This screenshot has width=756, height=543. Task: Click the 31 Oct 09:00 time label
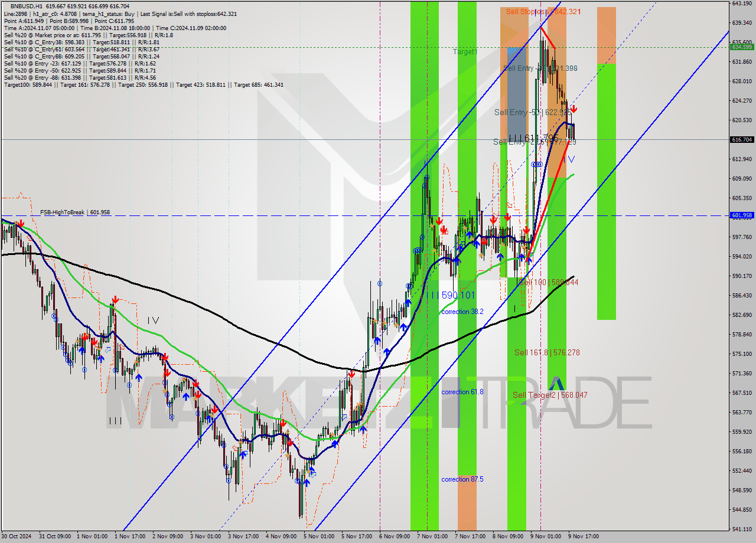click(54, 537)
